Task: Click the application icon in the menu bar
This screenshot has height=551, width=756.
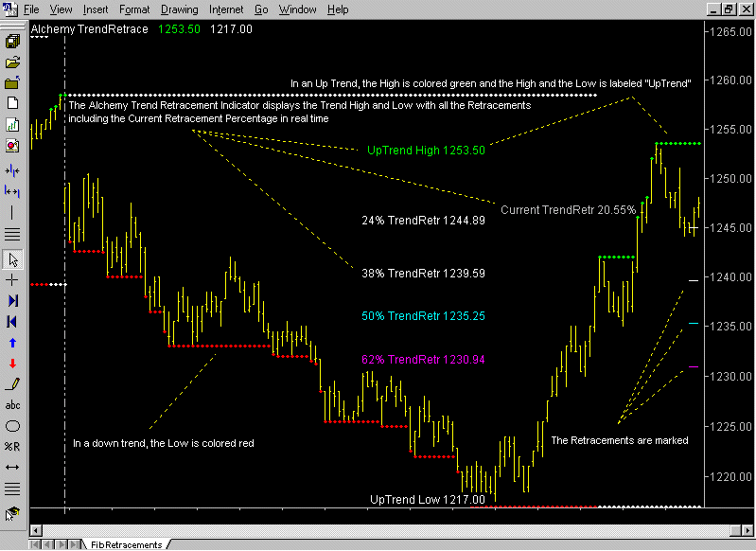Action: 9,9
